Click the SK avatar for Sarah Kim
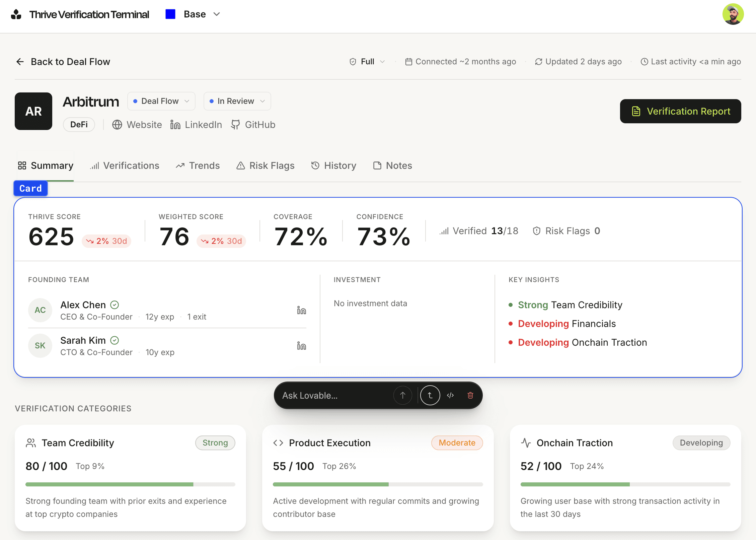Image resolution: width=756 pixels, height=540 pixels. (x=40, y=346)
